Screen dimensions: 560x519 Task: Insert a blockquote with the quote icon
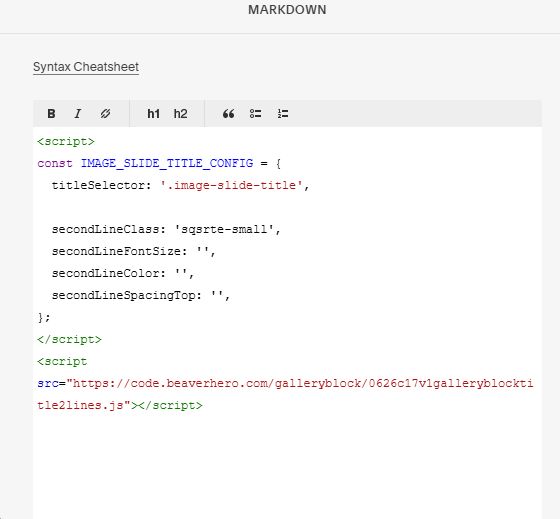click(229, 114)
